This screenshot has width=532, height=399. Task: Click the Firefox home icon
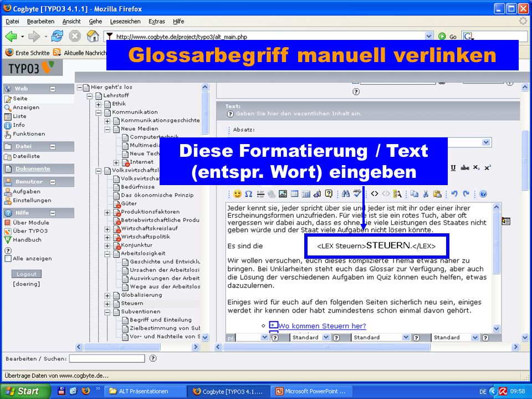93,36
